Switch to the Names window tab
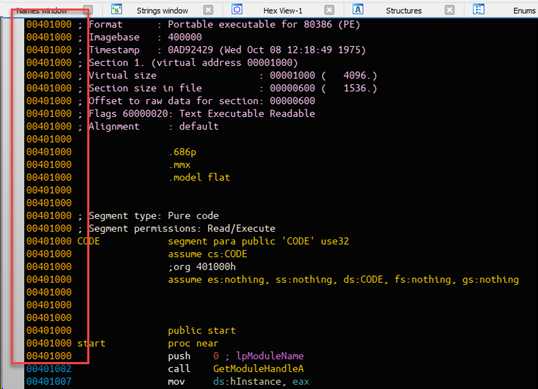 41,11
